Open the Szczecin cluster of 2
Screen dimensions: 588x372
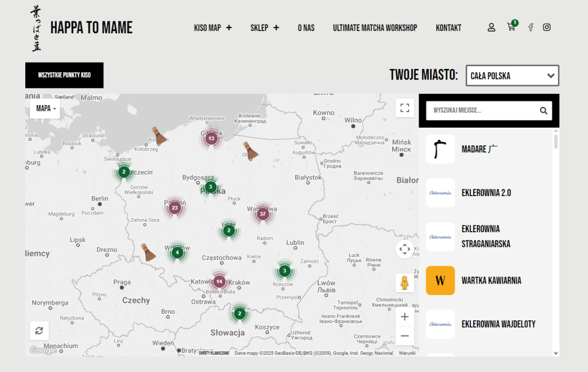pyautogui.click(x=124, y=172)
